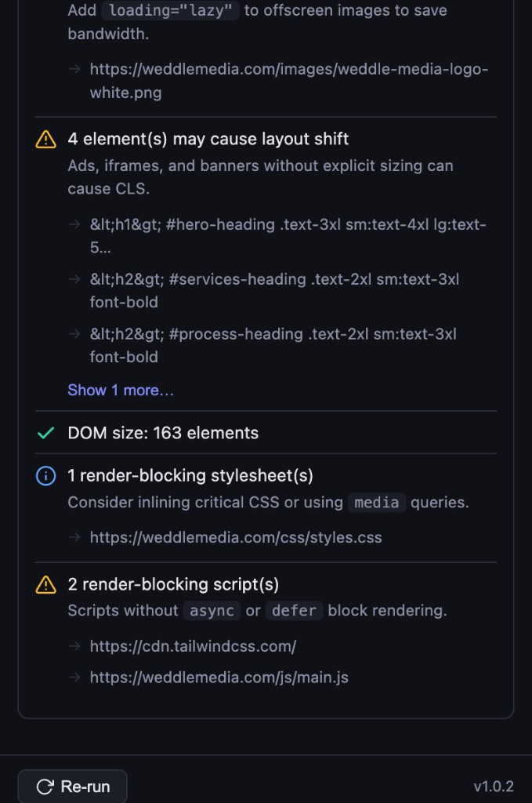532x803 pixels.
Task: Click the arrow icon beside styles.css
Action: [74, 538]
